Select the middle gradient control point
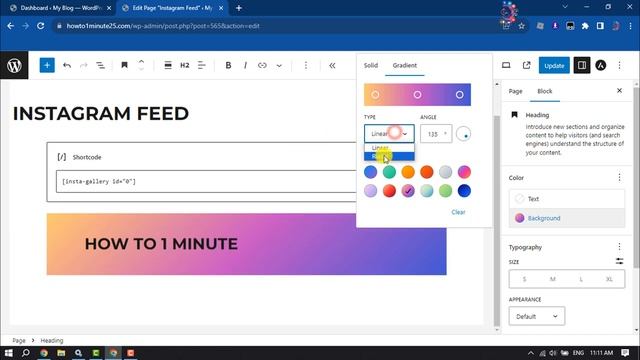Image resolution: width=640 pixels, height=360 pixels. coord(417,95)
